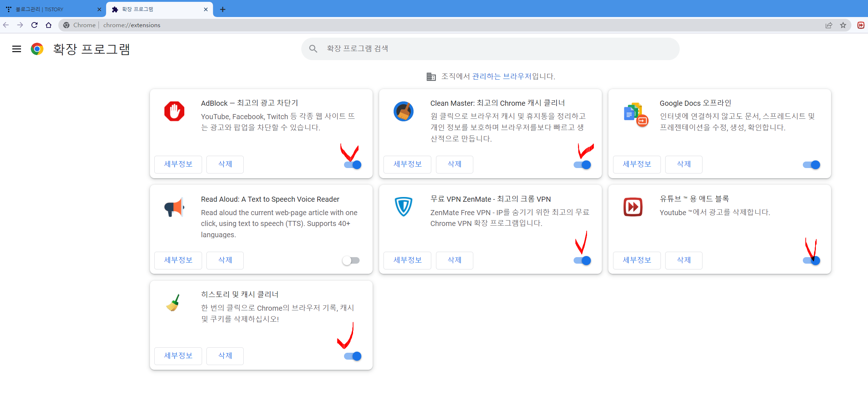Open Clean Master details (세부정보) button

click(x=407, y=164)
